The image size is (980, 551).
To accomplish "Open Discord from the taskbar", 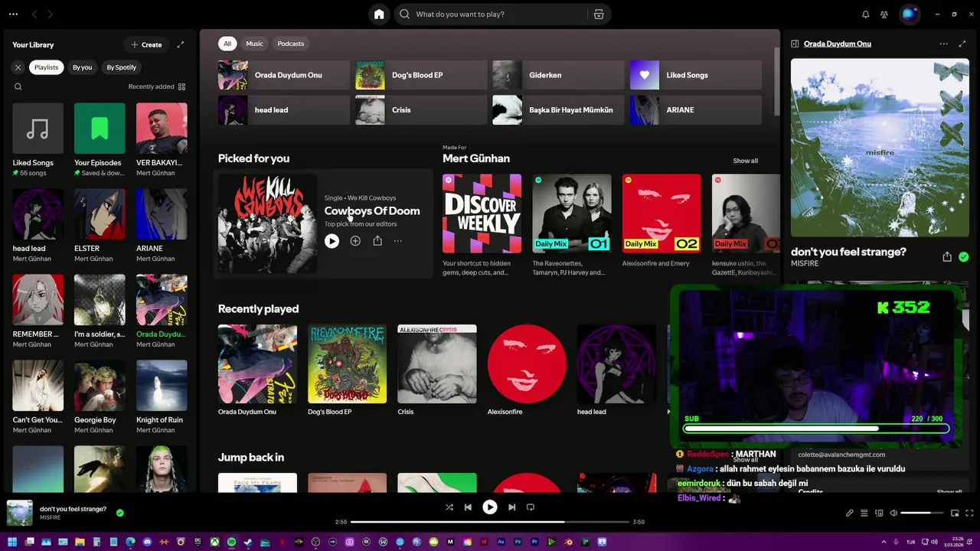I will point(147,542).
